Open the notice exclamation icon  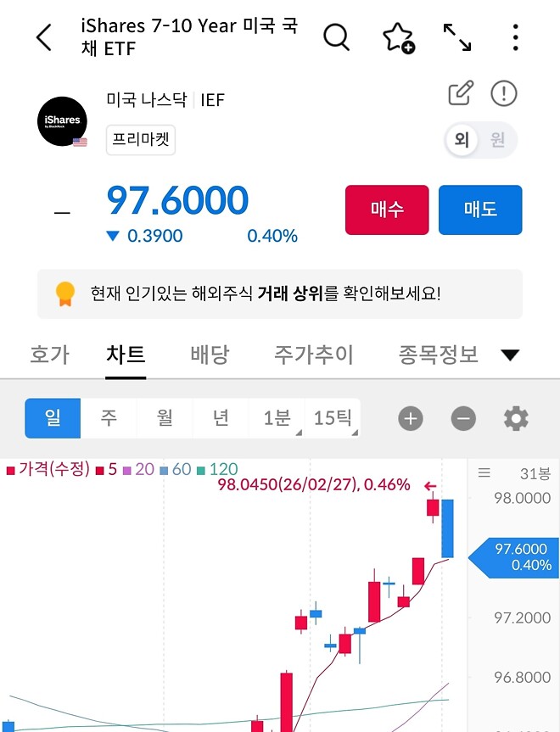(503, 93)
